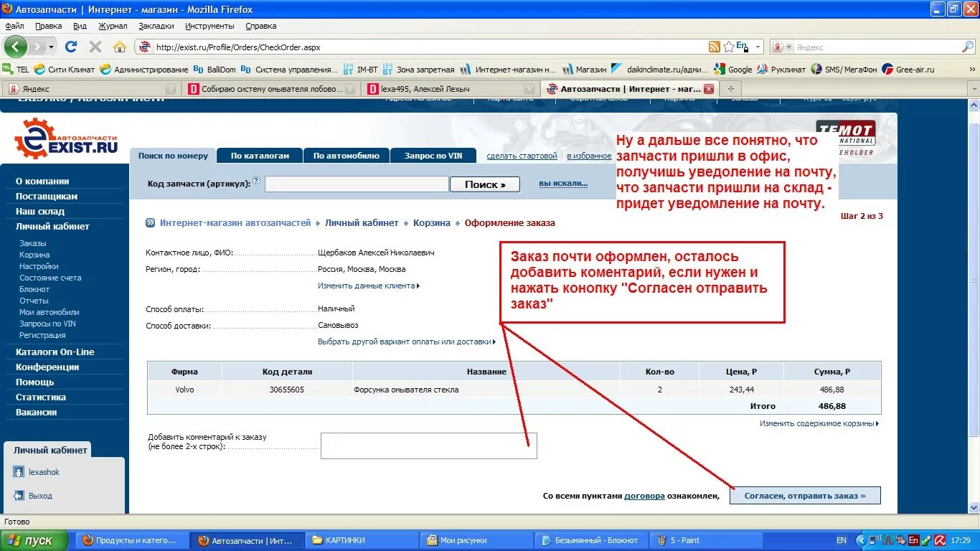Open the BalliDom bookmark
The image size is (980, 551).
coord(215,70)
